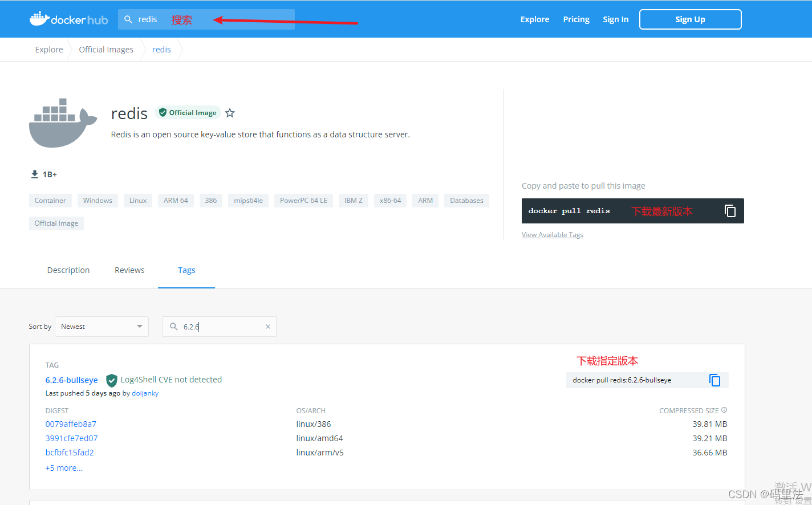Screen dimensions: 812x505
Task: Go to Explore breadcrumb
Action: [49, 50]
